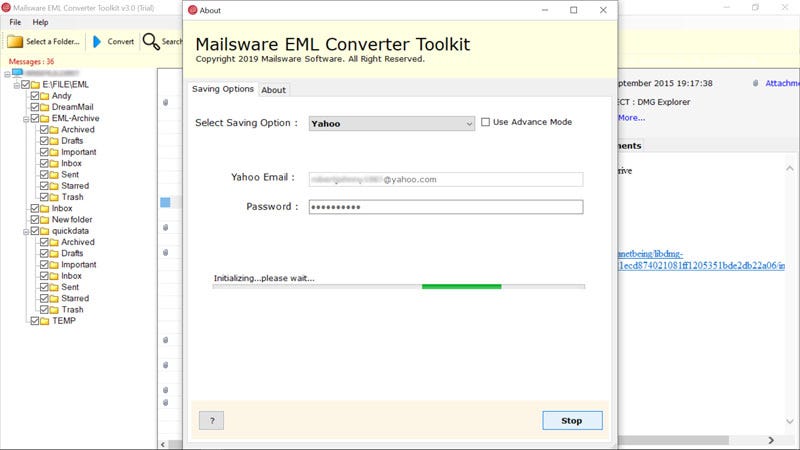Viewport: 800px width, 450px height.
Task: Click the EML-Archive folder icon
Action: 45,118
